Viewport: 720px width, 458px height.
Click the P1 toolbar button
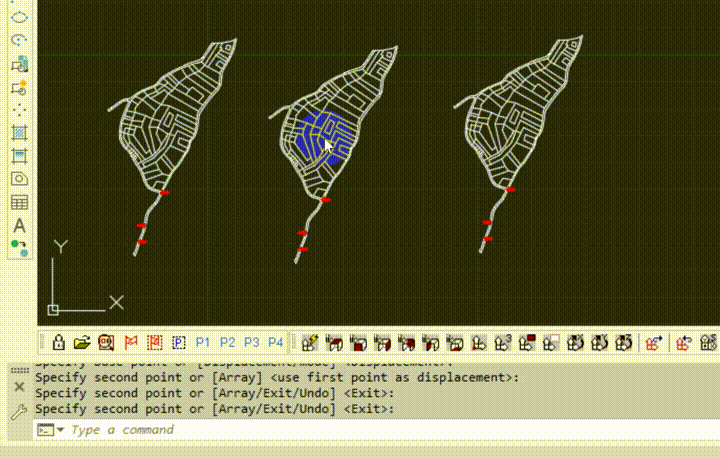coord(202,342)
